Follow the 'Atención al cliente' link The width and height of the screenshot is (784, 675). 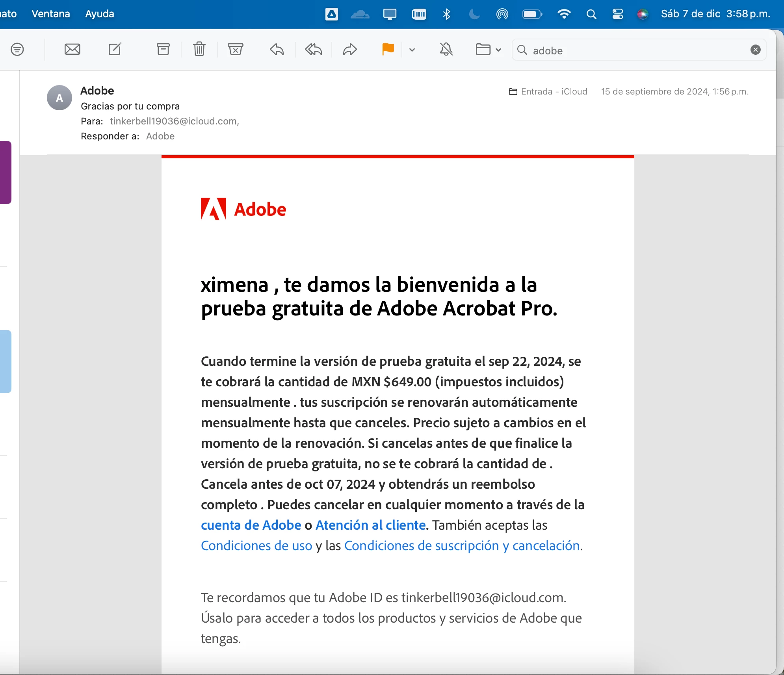pyautogui.click(x=370, y=525)
